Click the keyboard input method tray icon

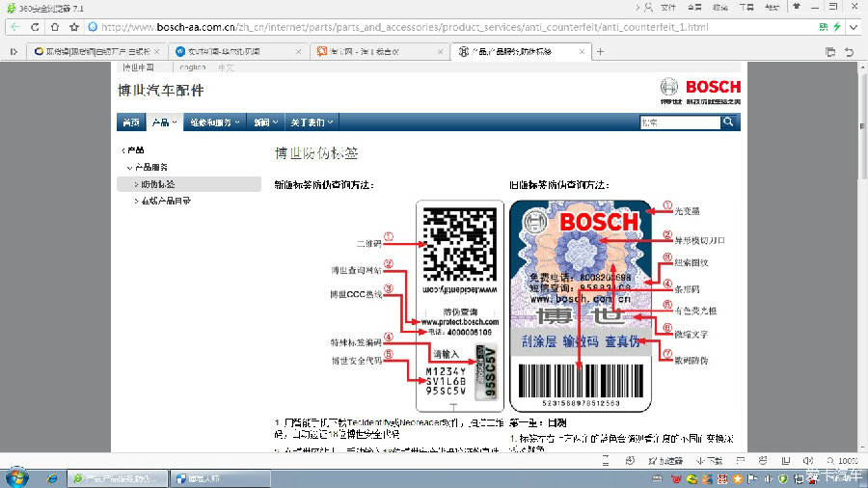coord(657,479)
